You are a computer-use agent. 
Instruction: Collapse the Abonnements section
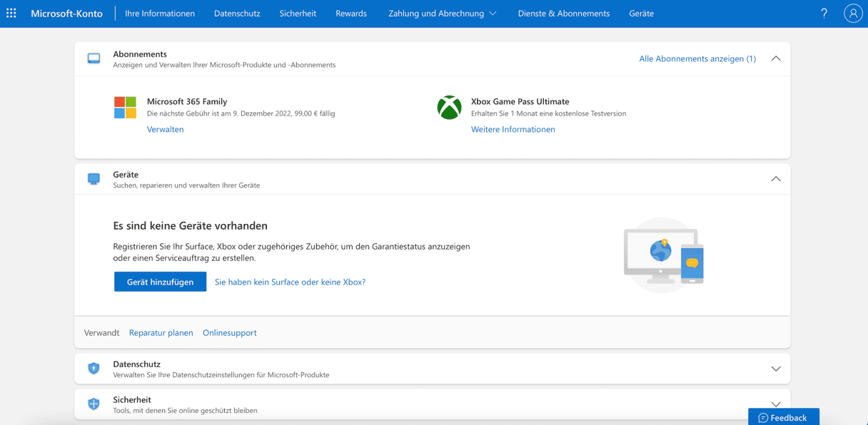(x=776, y=58)
